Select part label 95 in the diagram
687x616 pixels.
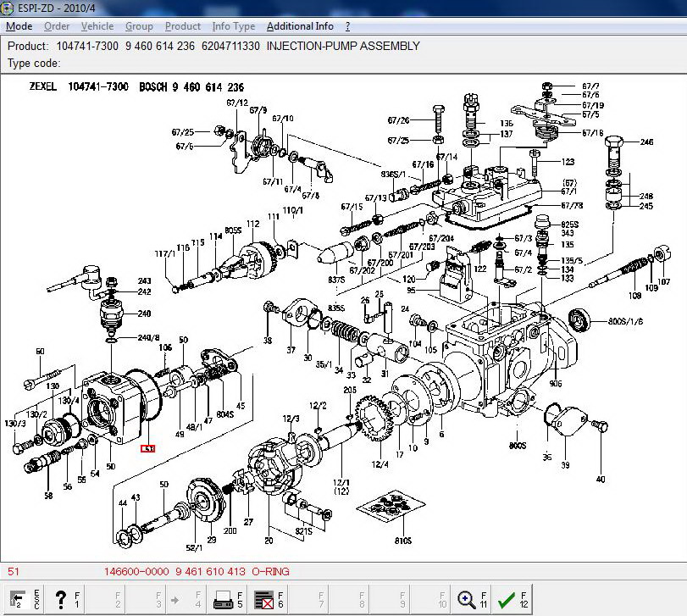point(411,290)
